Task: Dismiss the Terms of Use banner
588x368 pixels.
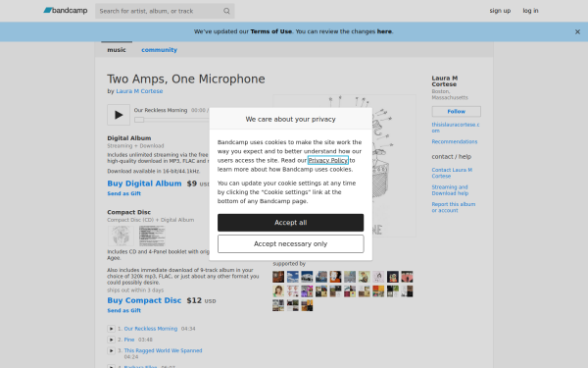Action: [577, 32]
